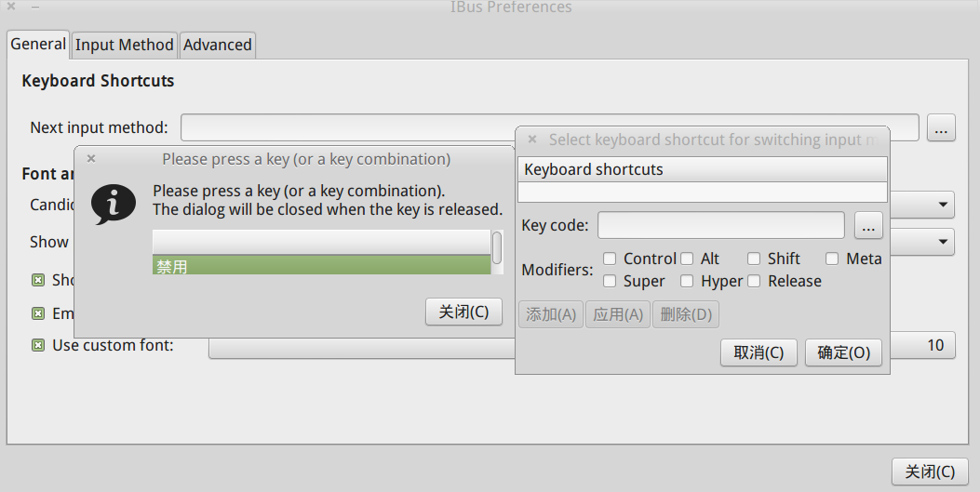This screenshot has width=980, height=492.
Task: Toggle the Use custom font checkbox
Action: pos(38,345)
